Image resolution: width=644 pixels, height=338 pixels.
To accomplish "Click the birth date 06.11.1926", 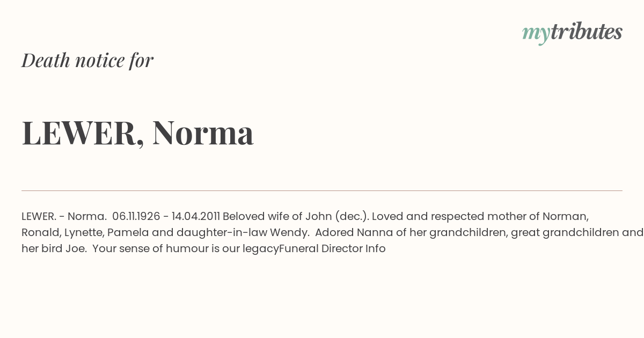I will [x=136, y=216].
